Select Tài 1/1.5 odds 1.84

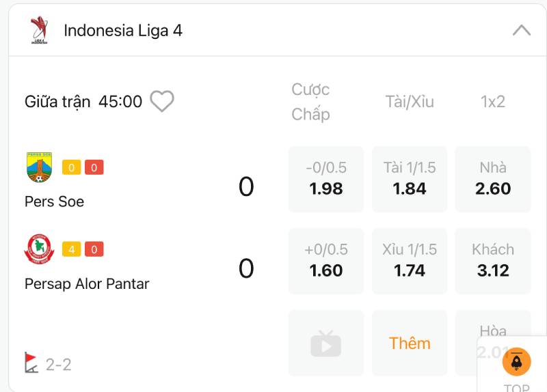click(x=410, y=179)
